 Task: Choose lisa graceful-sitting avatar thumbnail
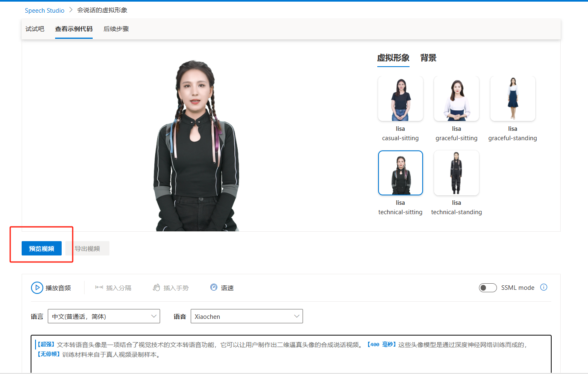(457, 99)
